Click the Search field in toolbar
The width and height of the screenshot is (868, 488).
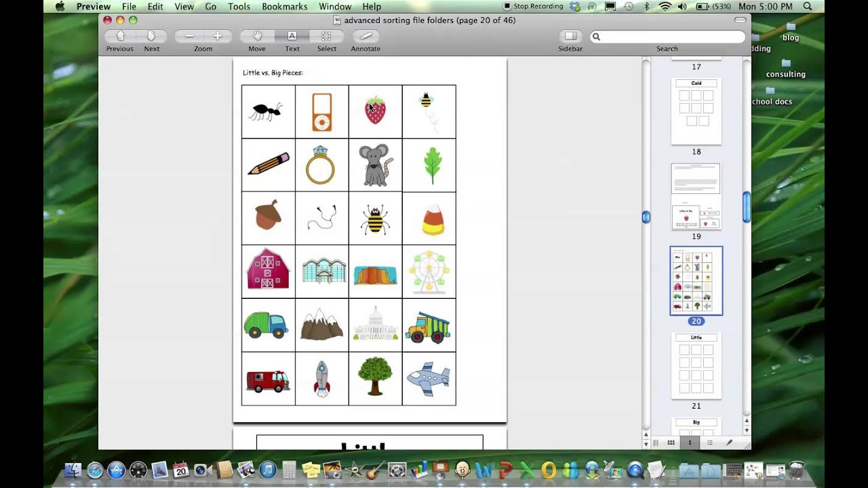667,37
